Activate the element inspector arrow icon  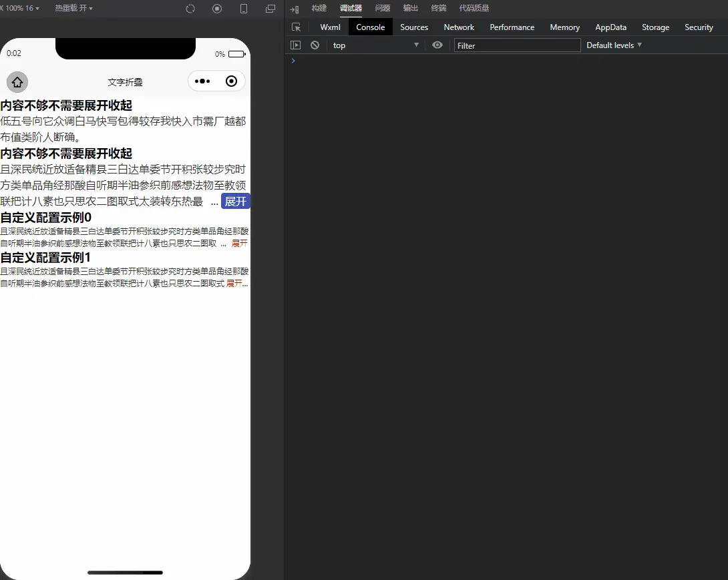pyautogui.click(x=297, y=27)
